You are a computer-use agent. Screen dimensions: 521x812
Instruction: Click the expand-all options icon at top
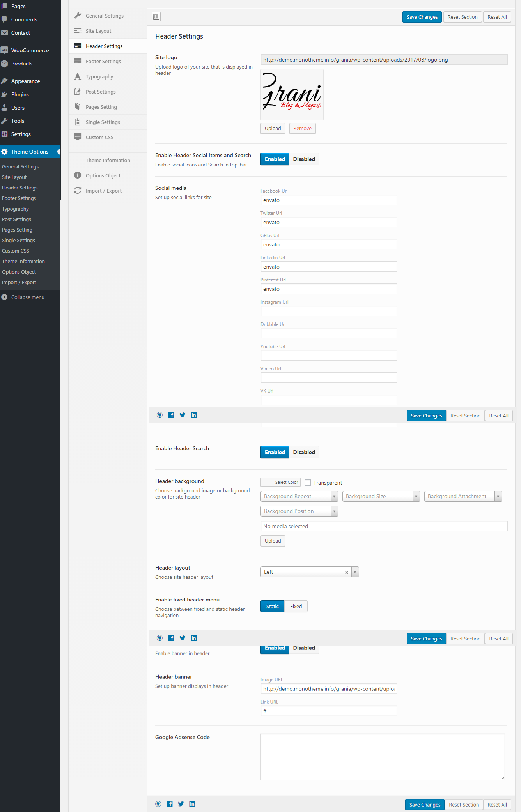click(x=156, y=17)
